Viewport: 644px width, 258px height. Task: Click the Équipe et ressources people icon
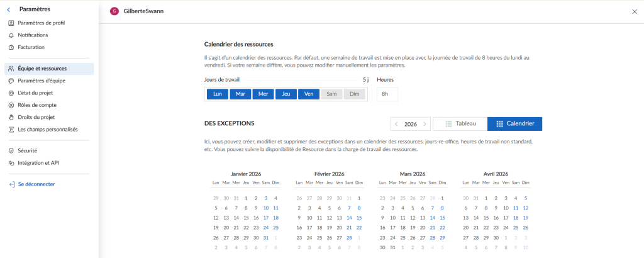11,69
